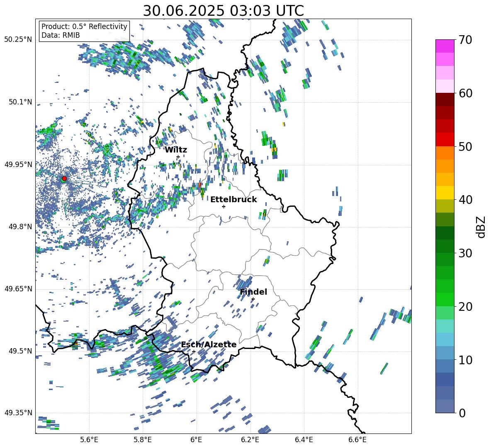Click the colorbar tick value 20
Screen dimensions: 491x448
(465, 306)
